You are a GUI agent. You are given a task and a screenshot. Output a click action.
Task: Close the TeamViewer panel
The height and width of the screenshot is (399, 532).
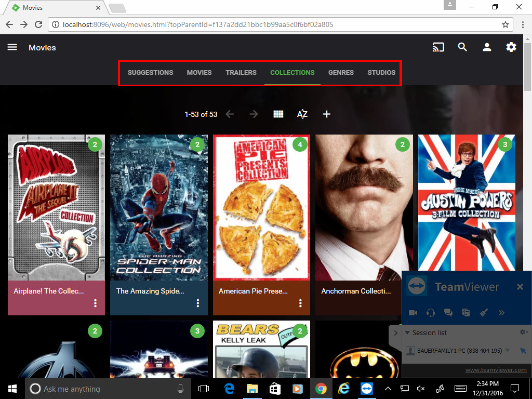pyautogui.click(x=520, y=287)
